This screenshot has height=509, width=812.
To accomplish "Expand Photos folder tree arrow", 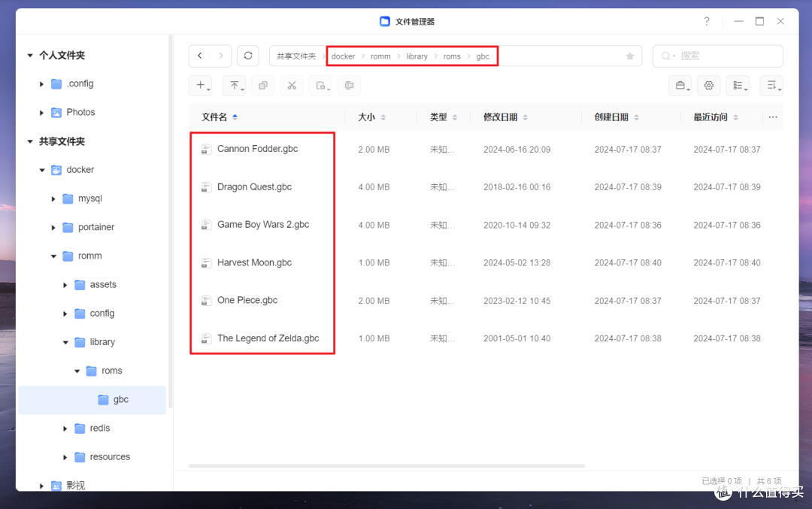I will (x=41, y=112).
